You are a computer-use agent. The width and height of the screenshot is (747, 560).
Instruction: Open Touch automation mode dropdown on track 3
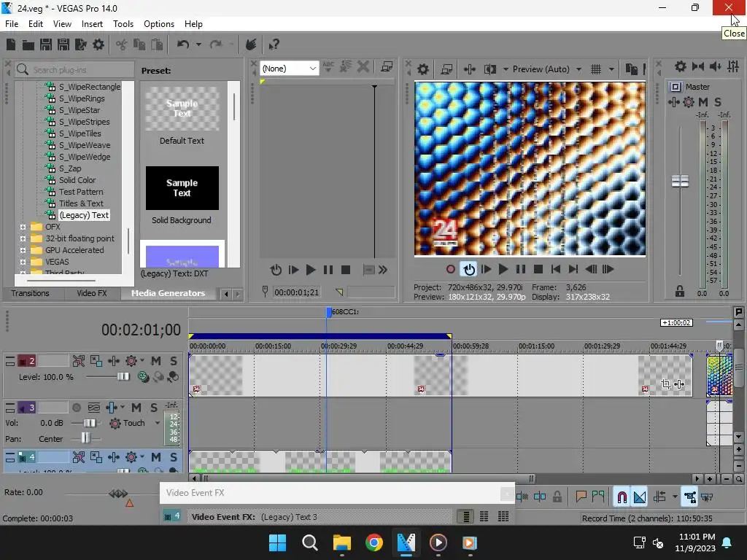[158, 423]
